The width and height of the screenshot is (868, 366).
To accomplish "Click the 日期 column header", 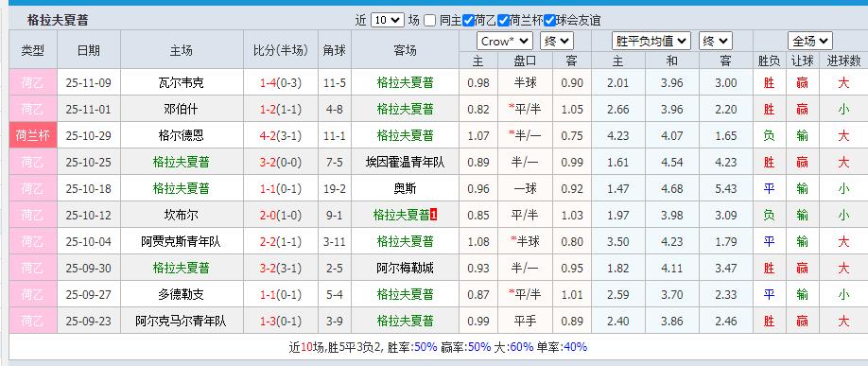I will pos(89,50).
